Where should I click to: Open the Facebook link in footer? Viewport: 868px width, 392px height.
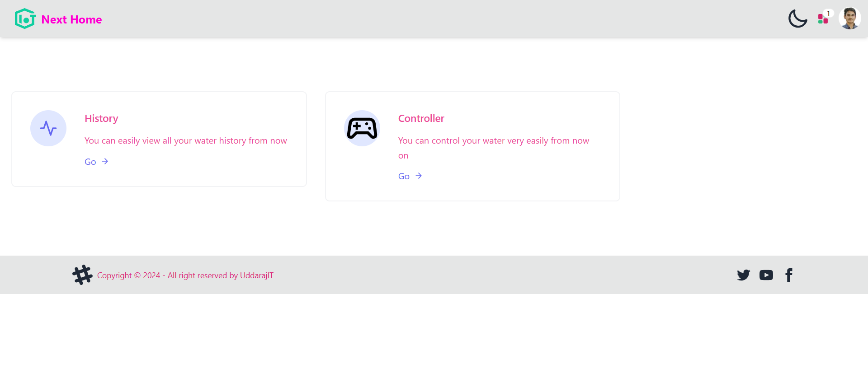[789, 275]
